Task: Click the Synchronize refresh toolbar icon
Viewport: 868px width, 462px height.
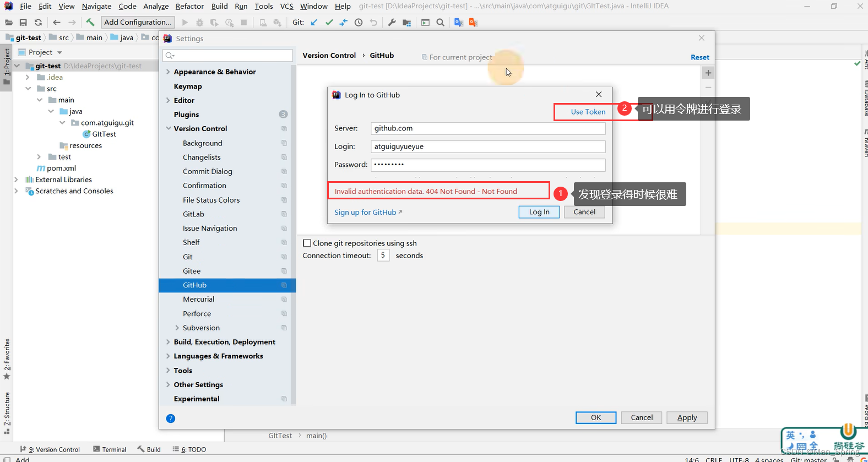Action: click(x=38, y=23)
